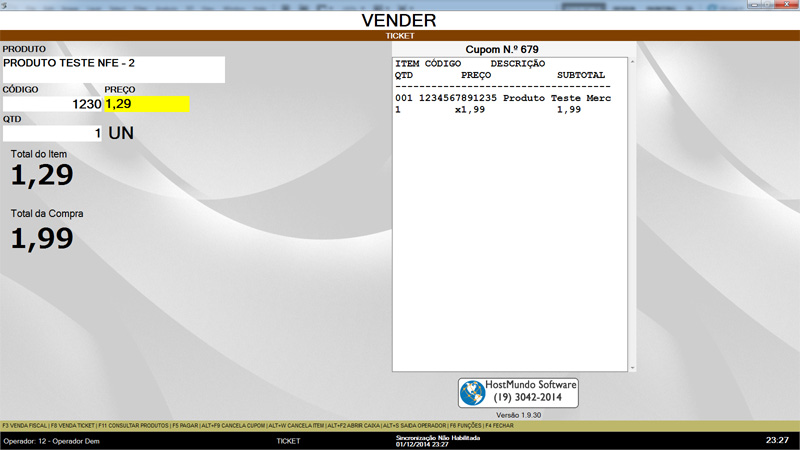Image resolution: width=800 pixels, height=450 pixels.
Task: Click scroll-down arrow of receipt panel
Action: (631, 368)
